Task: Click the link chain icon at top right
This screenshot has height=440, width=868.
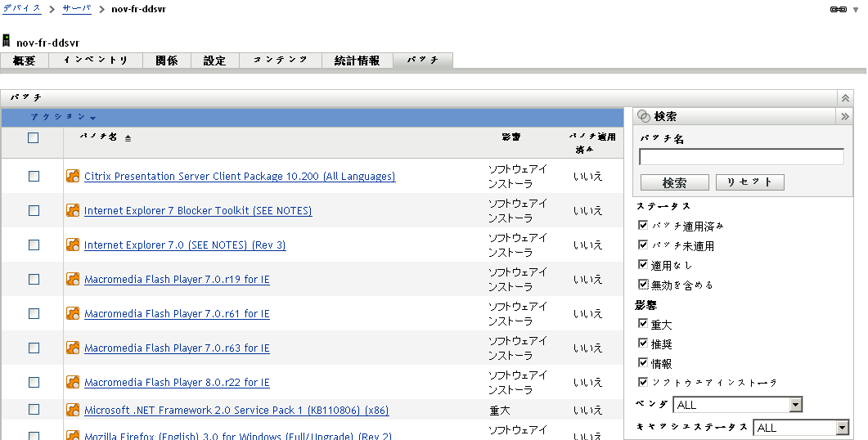Action: tap(838, 10)
